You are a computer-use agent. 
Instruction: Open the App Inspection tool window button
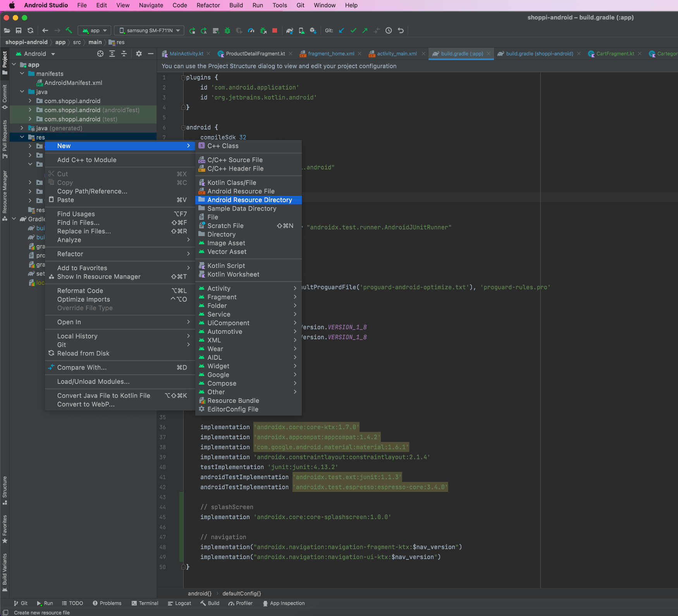coord(284,603)
